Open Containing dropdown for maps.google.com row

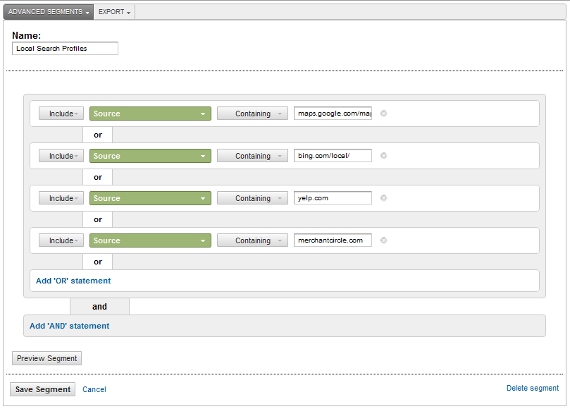point(252,113)
